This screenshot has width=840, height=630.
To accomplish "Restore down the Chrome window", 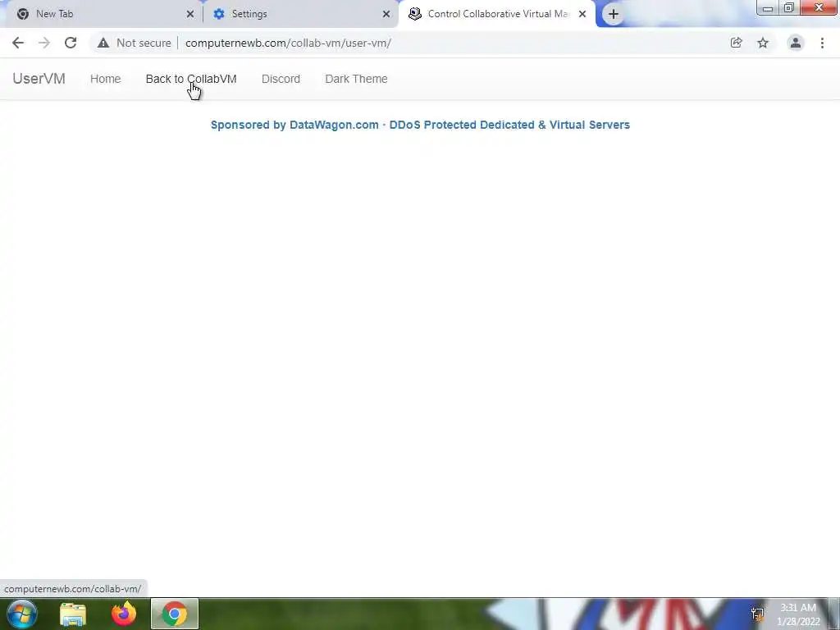I will (x=789, y=8).
